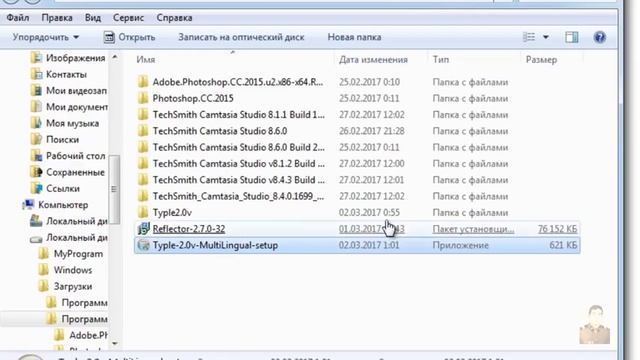Open the Вид menu
Image resolution: width=640 pixels, height=360 pixels.
click(93, 18)
